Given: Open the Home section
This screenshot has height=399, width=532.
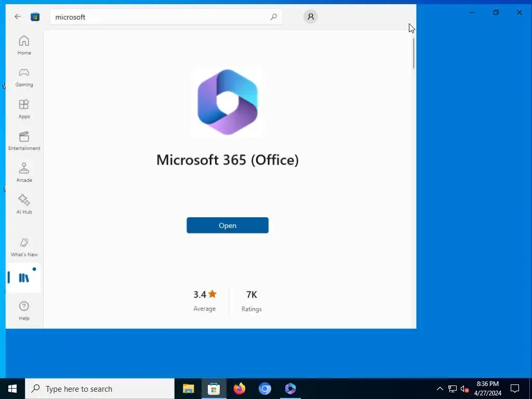Looking at the screenshot, I should (x=24, y=45).
